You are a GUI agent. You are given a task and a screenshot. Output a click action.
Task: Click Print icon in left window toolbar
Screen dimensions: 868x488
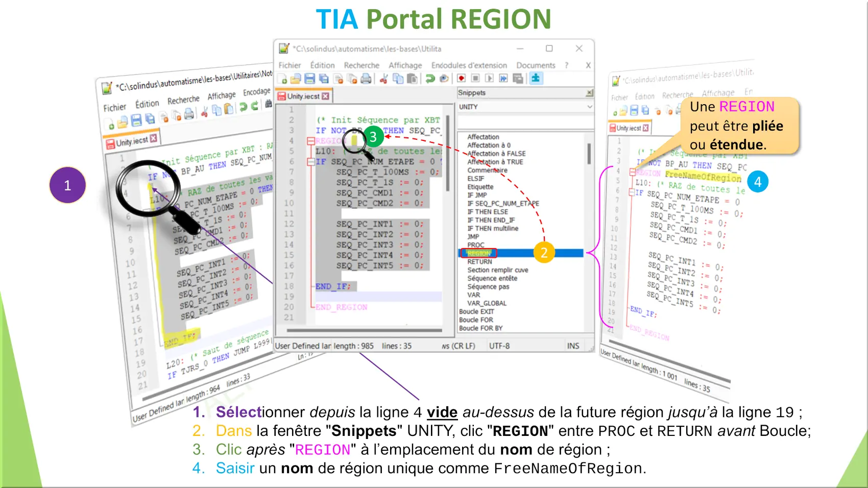coord(189,114)
